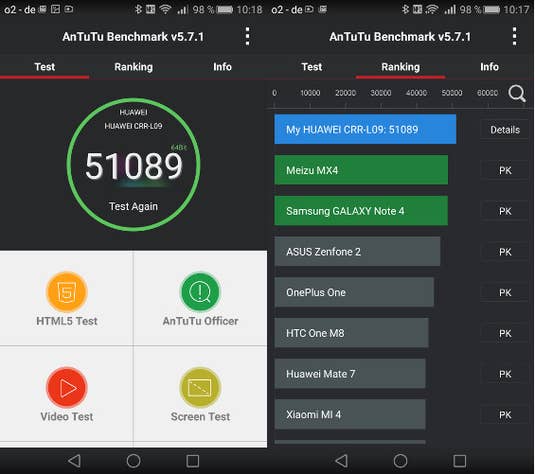The image size is (535, 474).
Task: Tap Back navigation icon on right screen
Action: coord(341,461)
